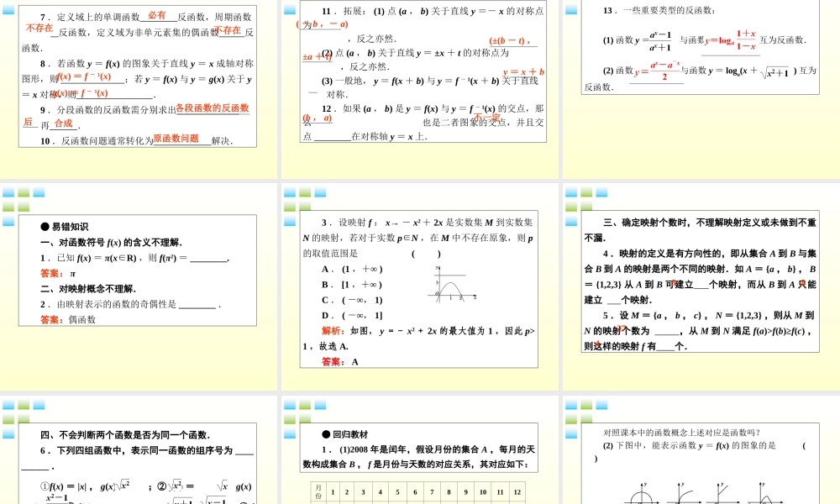Click the text '12．如果 (a, b) 是' line

click(x=433, y=108)
